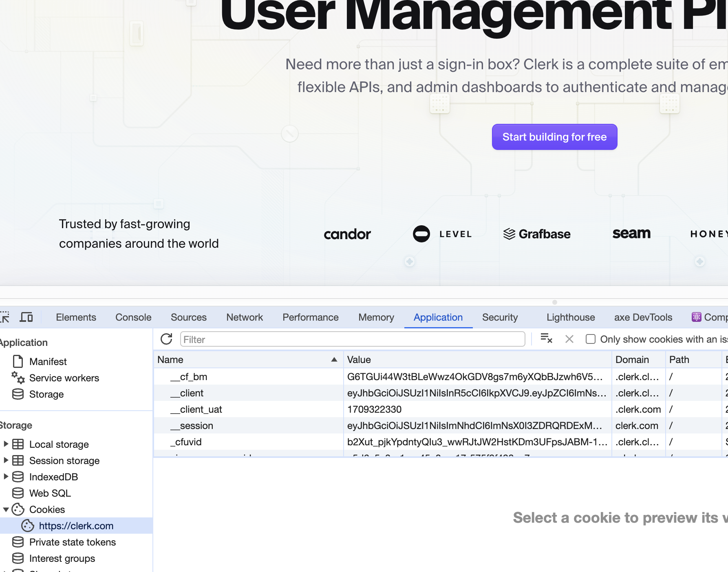728x572 pixels.
Task: Click Start building for free
Action: pyautogui.click(x=554, y=137)
